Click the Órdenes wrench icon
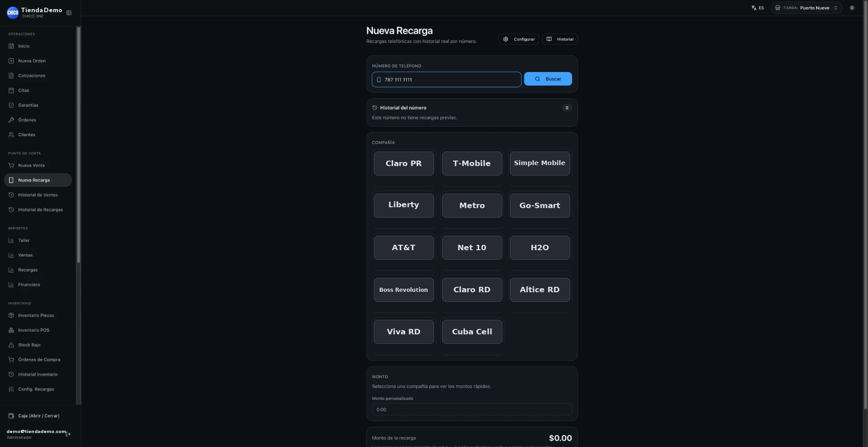 tap(11, 120)
